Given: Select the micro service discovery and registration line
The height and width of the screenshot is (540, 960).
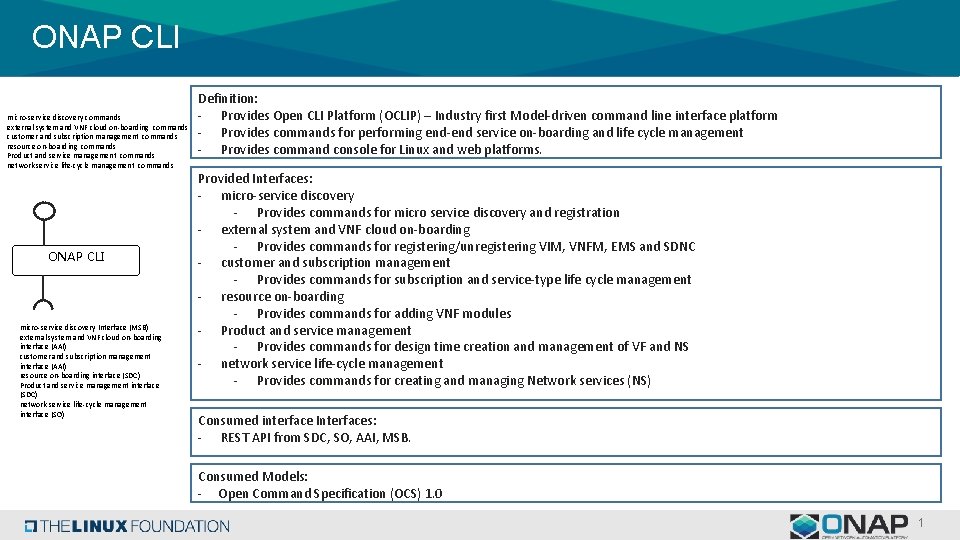Looking at the screenshot, I should pyautogui.click(x=438, y=212).
